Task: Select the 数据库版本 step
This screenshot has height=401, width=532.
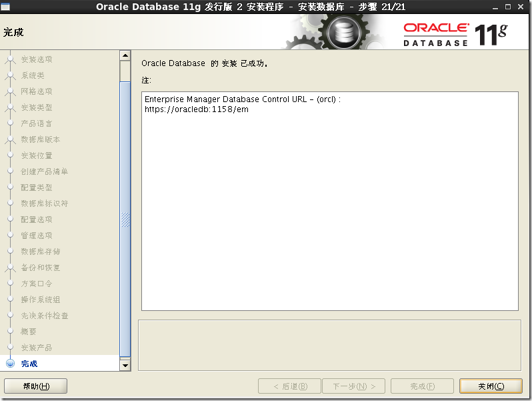Action: click(41, 139)
